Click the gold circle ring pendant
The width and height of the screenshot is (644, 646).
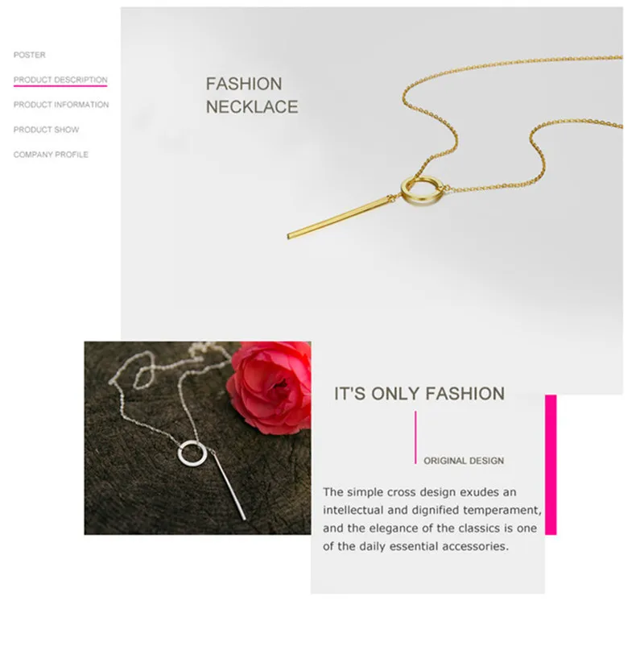[x=422, y=189]
